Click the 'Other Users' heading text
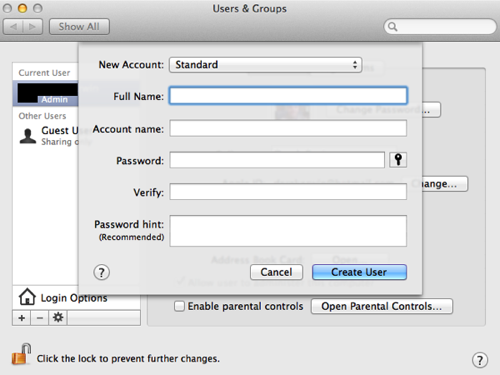 click(42, 116)
